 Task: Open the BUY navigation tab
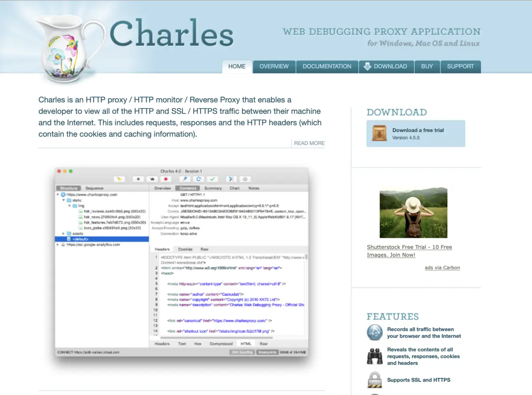[x=427, y=66]
